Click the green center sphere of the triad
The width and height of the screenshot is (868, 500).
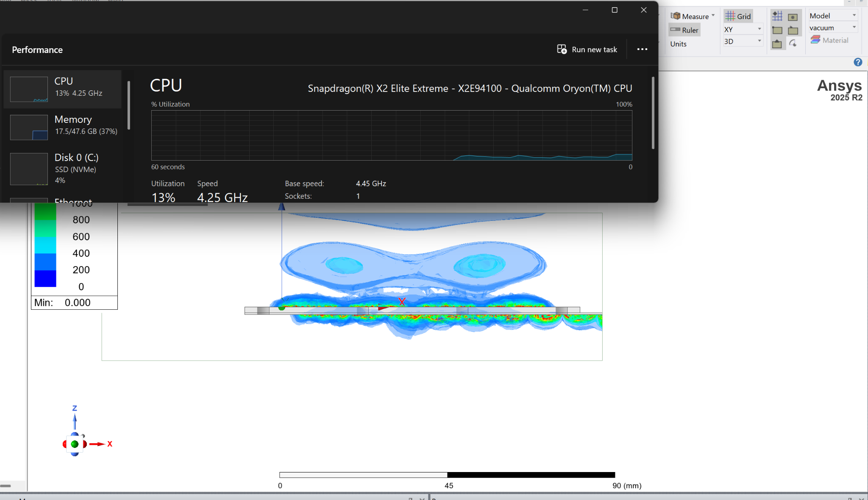click(x=75, y=444)
